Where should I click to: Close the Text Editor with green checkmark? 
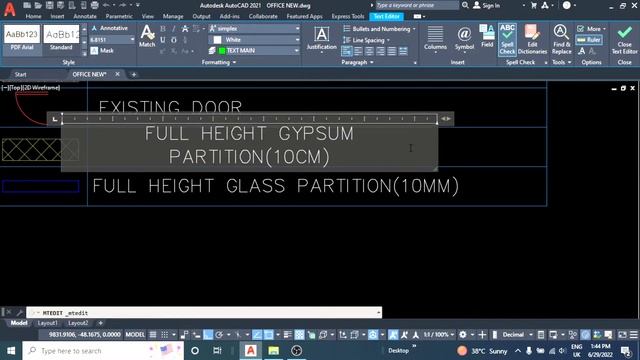[624, 39]
